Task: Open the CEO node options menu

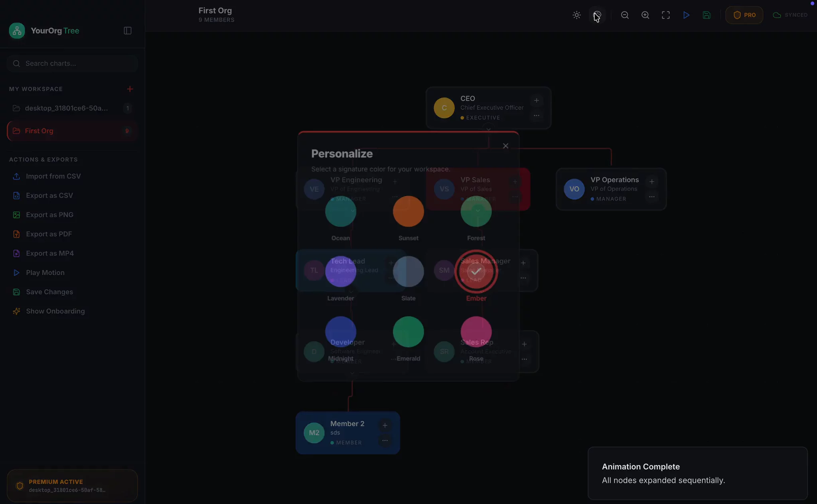Action: coord(537,116)
